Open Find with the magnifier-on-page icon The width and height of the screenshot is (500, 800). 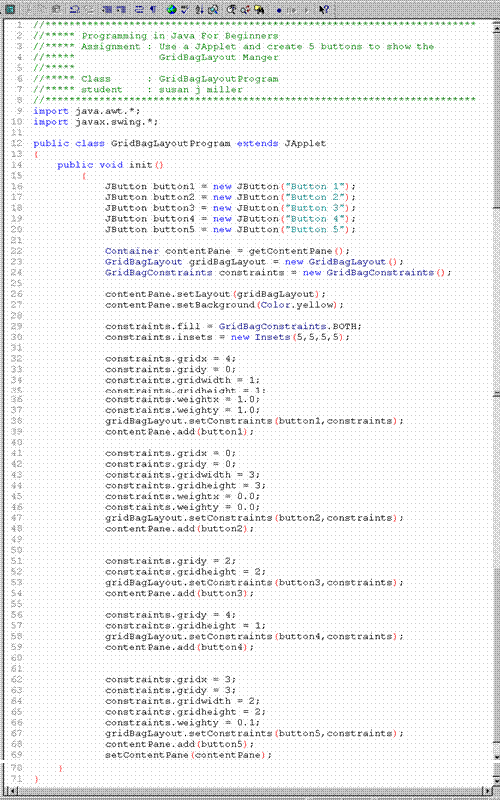tap(213, 9)
